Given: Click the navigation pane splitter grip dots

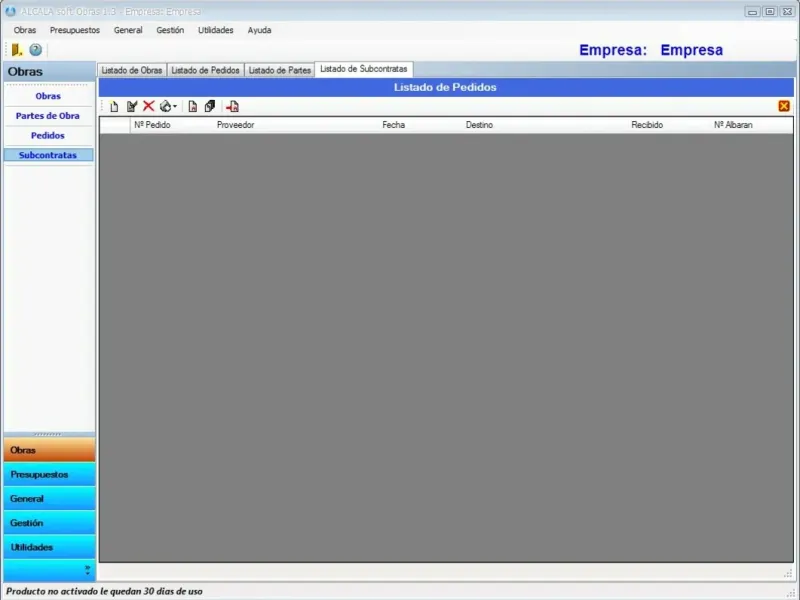Looking at the screenshot, I should pyautogui.click(x=48, y=434).
